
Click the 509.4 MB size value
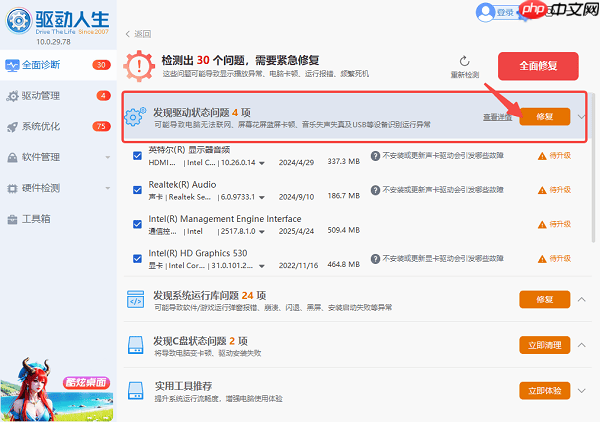[344, 230]
